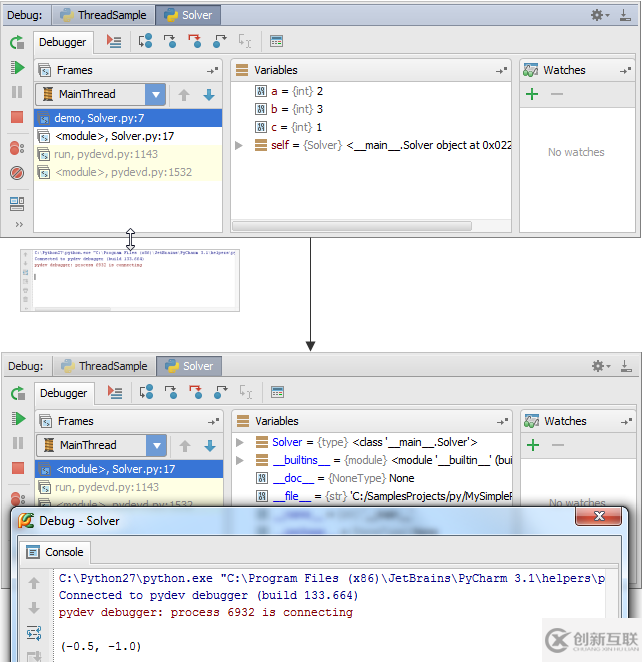Stop debugging in upper Debug panel
The height and width of the screenshot is (662, 642).
pyautogui.click(x=17, y=117)
